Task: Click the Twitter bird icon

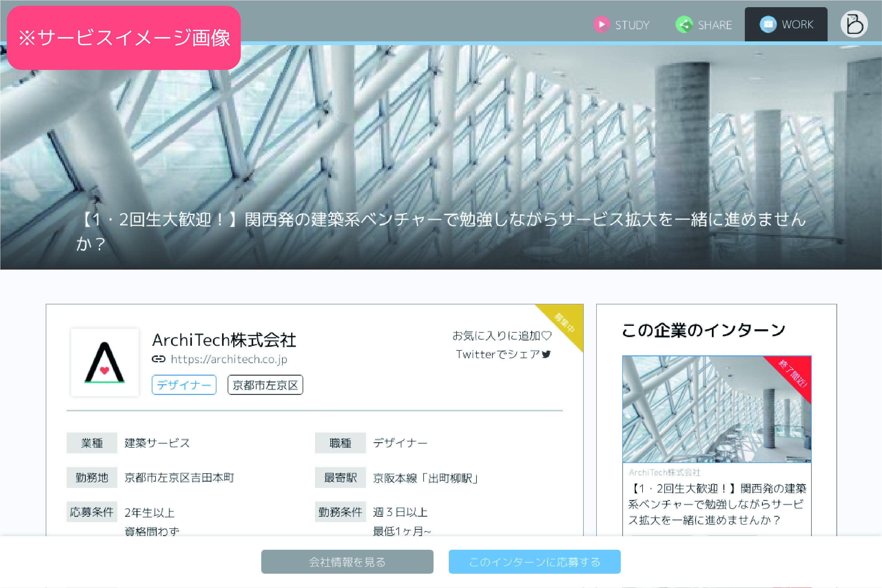Action: 546,354
